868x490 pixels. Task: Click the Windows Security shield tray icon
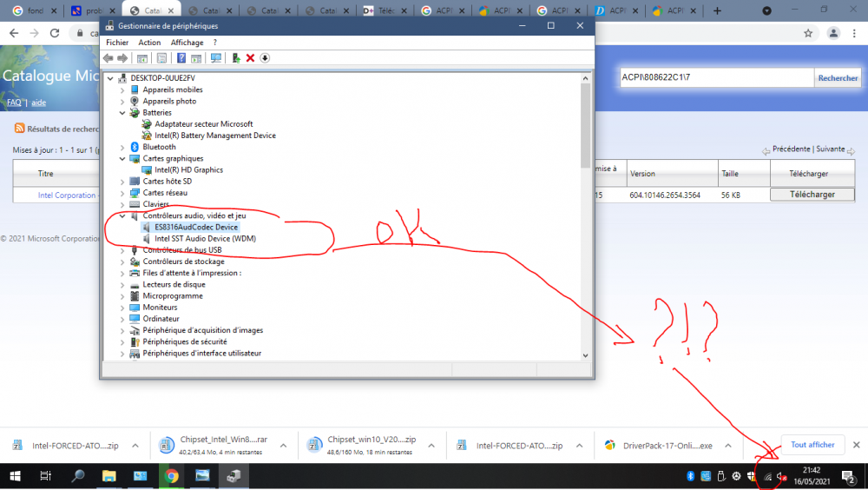[x=751, y=476]
